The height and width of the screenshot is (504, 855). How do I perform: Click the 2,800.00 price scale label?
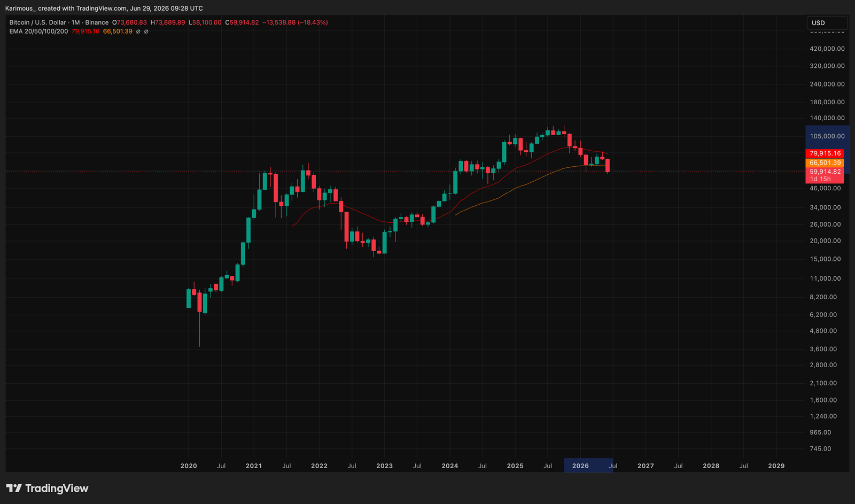tap(823, 365)
